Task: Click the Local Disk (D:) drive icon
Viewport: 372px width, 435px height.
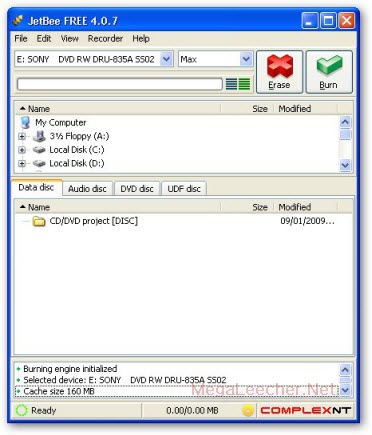Action: (39, 163)
